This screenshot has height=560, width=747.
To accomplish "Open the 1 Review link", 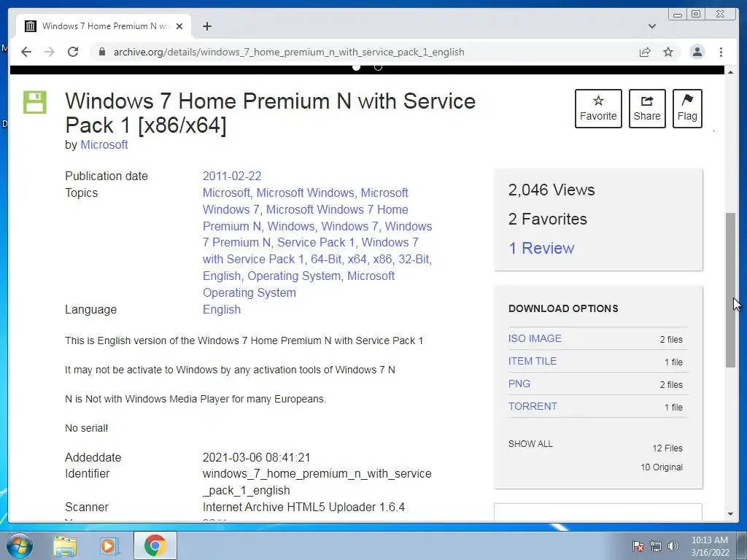I will click(x=541, y=248).
